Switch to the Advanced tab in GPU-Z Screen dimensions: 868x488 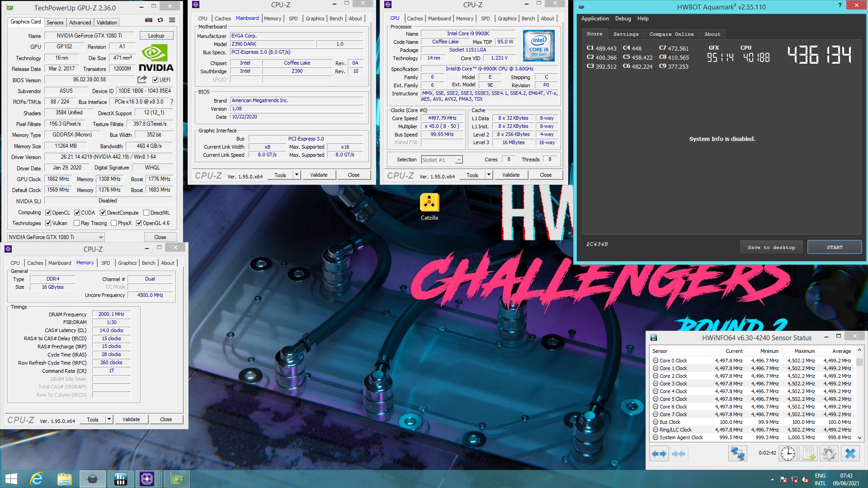tap(80, 23)
